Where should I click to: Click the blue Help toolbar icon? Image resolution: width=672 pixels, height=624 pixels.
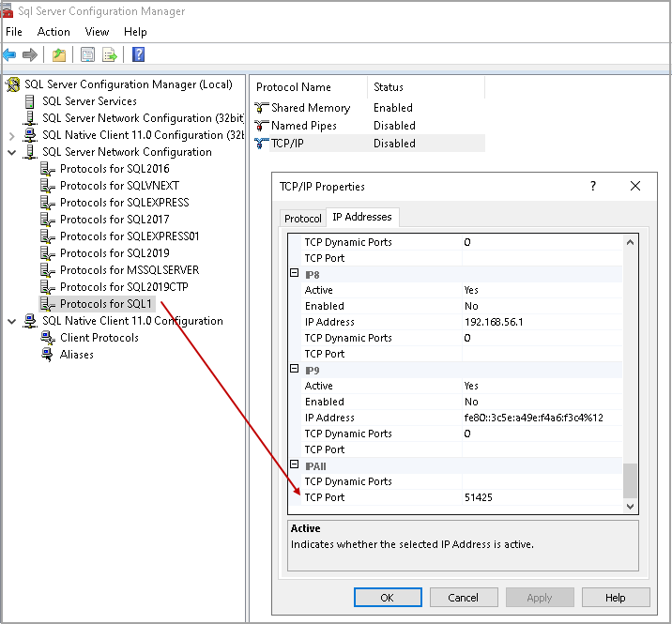click(138, 54)
